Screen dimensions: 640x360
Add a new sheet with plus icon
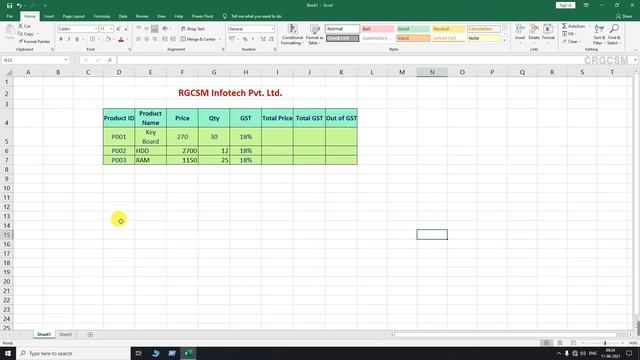point(90,334)
